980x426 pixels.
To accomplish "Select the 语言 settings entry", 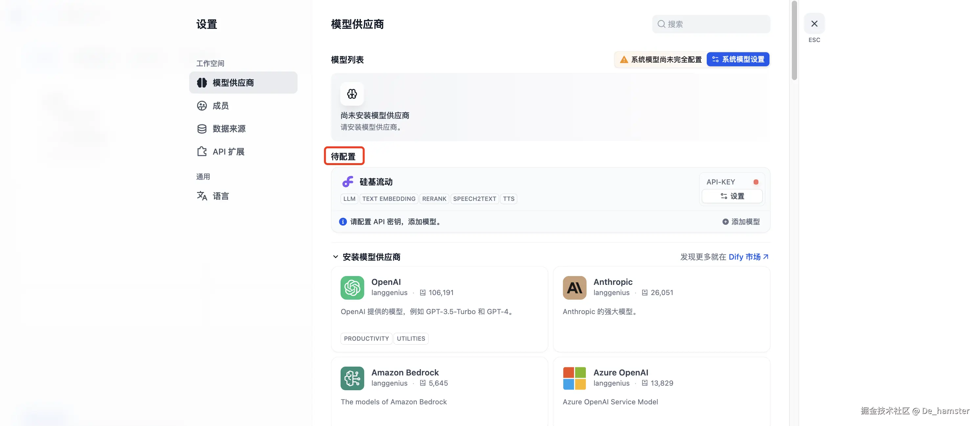I will coord(220,196).
